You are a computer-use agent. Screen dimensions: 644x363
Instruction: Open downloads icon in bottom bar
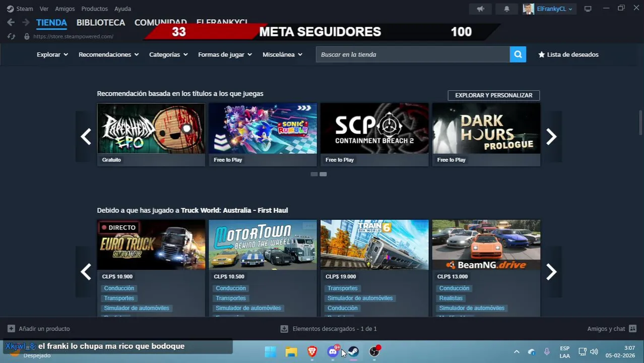coord(284,329)
